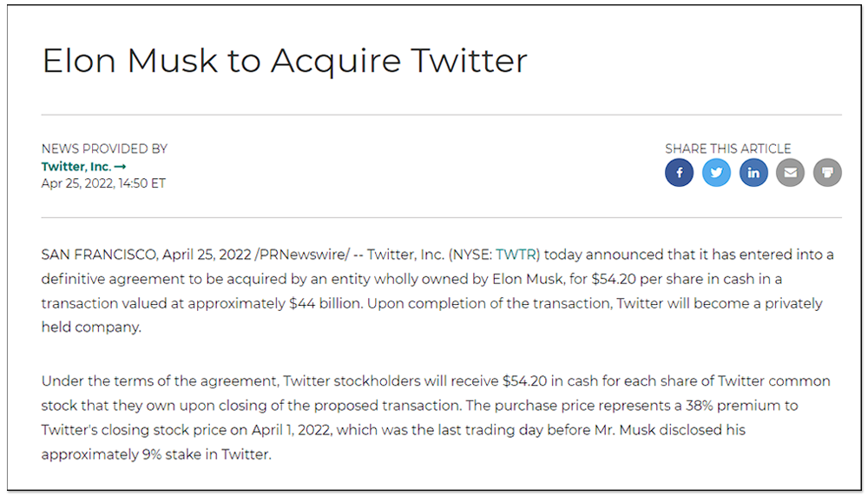Click the headline Elon Musk to Acquire Twitter
868x496 pixels.
(285, 61)
